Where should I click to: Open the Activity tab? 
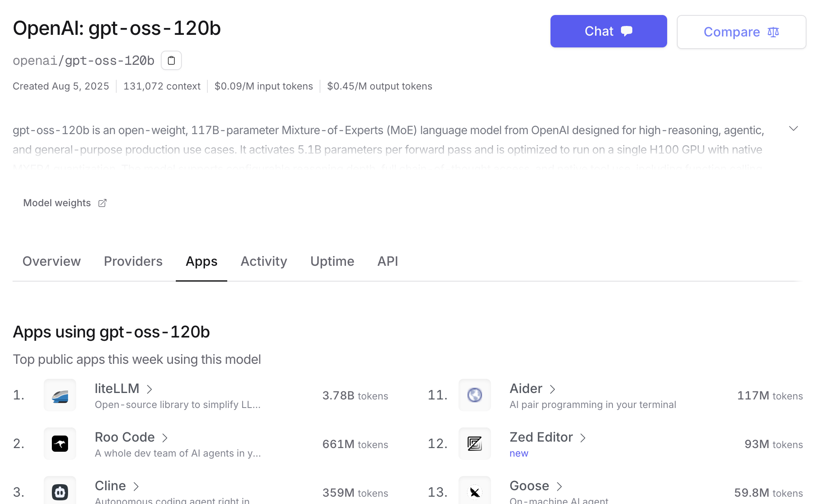pos(264,261)
